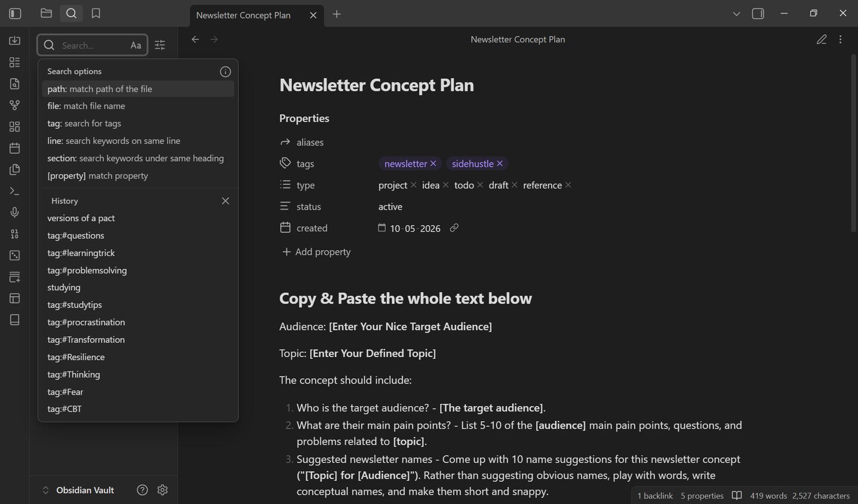Navigate forward with the right arrow

(x=214, y=39)
